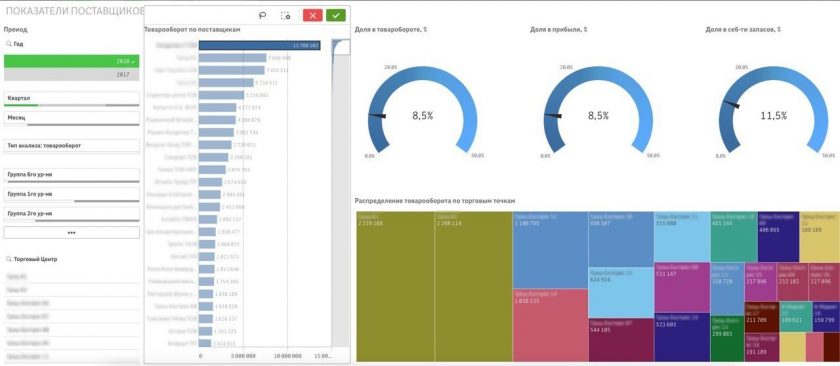Expand the Месяц filter
The image size is (840, 366).
[x=71, y=118]
